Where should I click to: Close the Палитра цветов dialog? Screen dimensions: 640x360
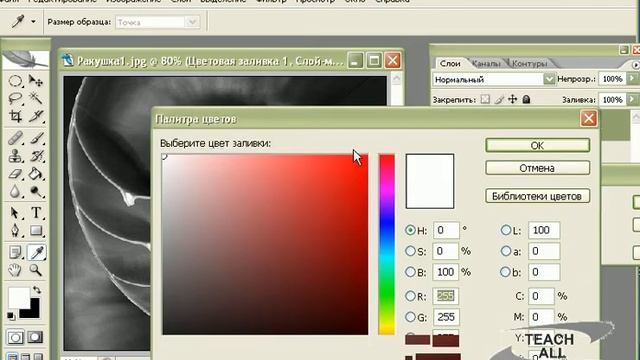pyautogui.click(x=589, y=119)
